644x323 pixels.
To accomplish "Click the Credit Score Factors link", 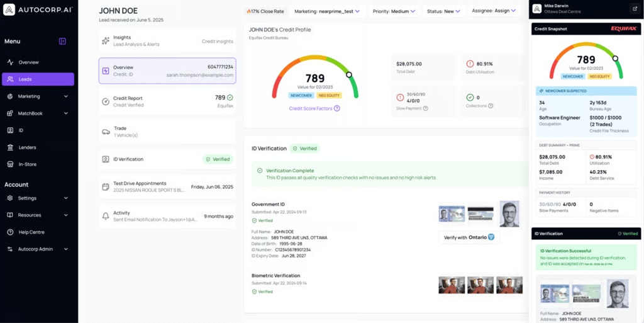I will pos(314,108).
